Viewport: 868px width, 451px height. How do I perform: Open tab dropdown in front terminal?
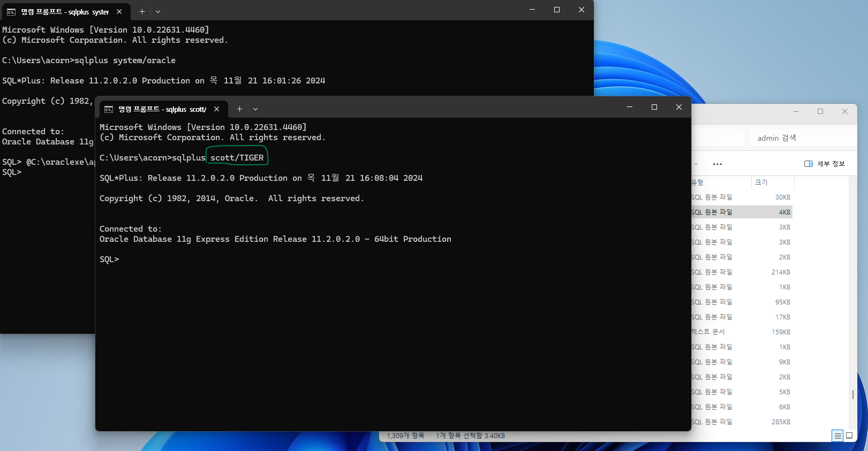point(255,109)
